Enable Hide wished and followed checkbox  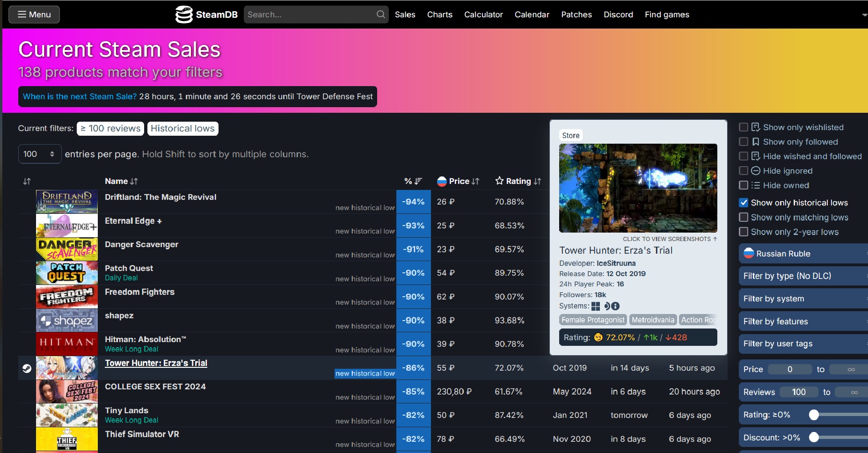[x=744, y=156]
